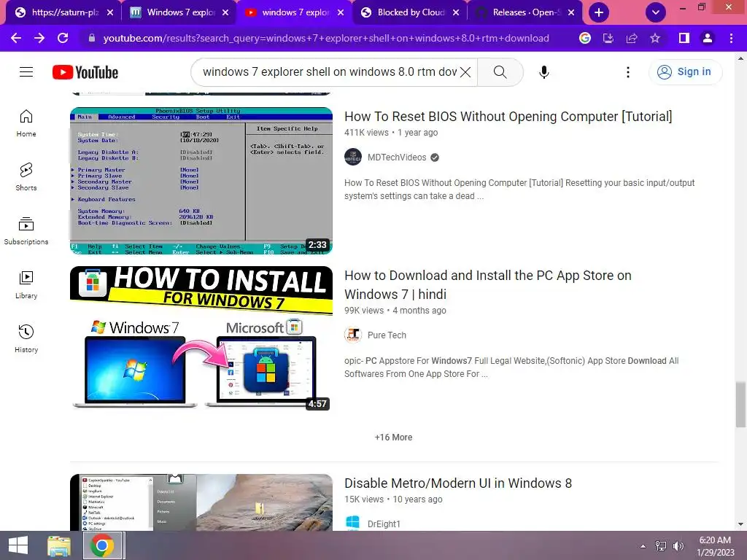Open Subscriptions in the YouTube sidebar
Viewport: 747px width, 560px height.
[26, 231]
